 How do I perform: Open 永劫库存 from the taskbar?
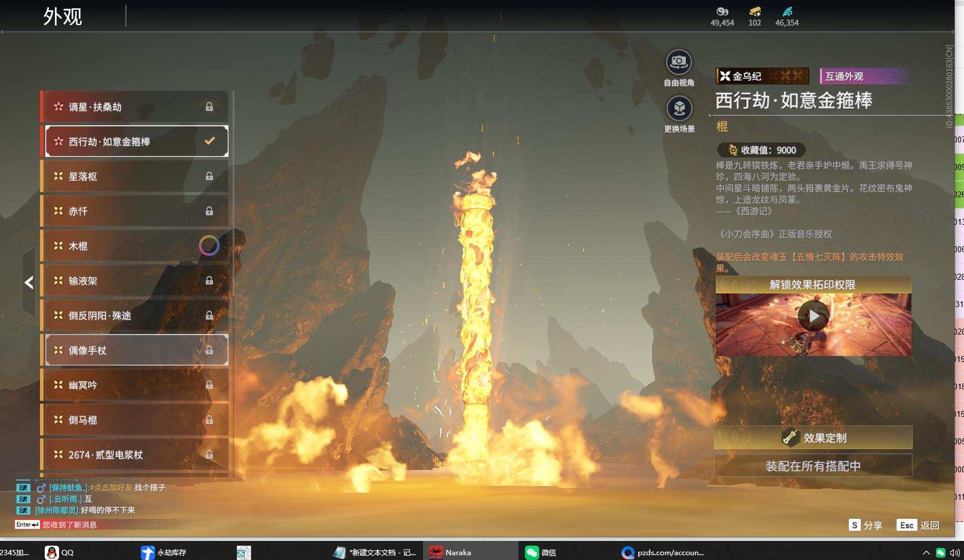point(165,552)
